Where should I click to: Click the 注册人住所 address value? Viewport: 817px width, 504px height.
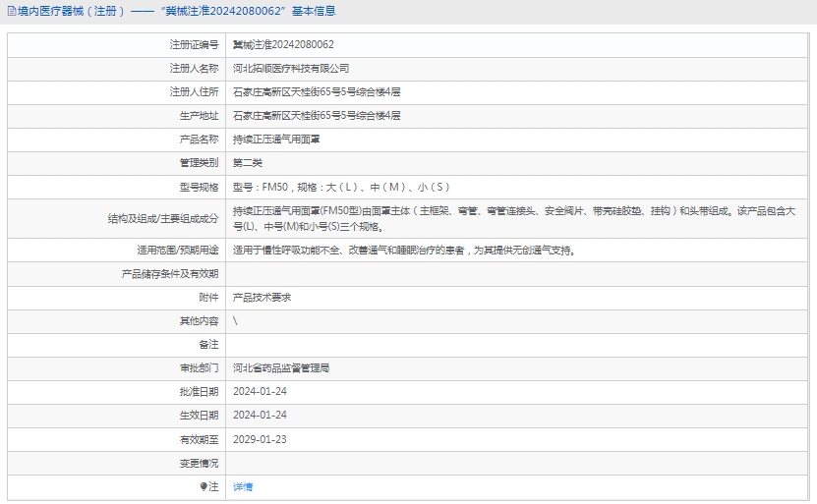[x=317, y=92]
